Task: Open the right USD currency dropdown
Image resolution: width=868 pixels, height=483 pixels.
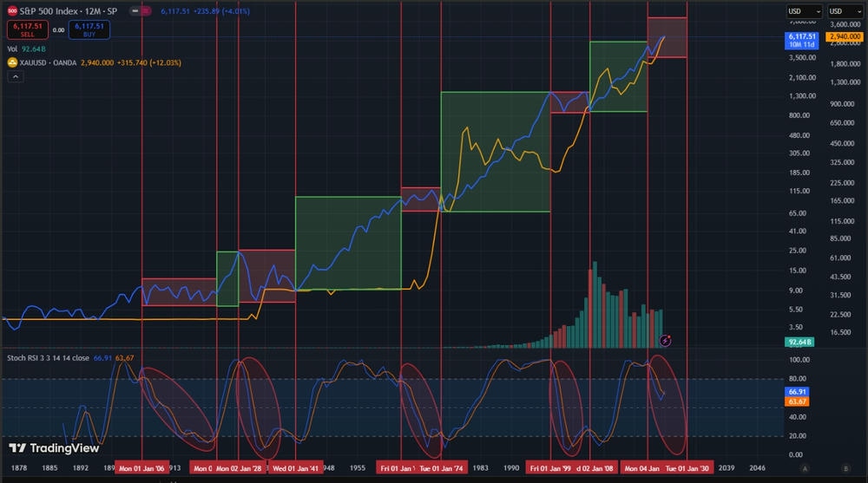Action: [845, 10]
